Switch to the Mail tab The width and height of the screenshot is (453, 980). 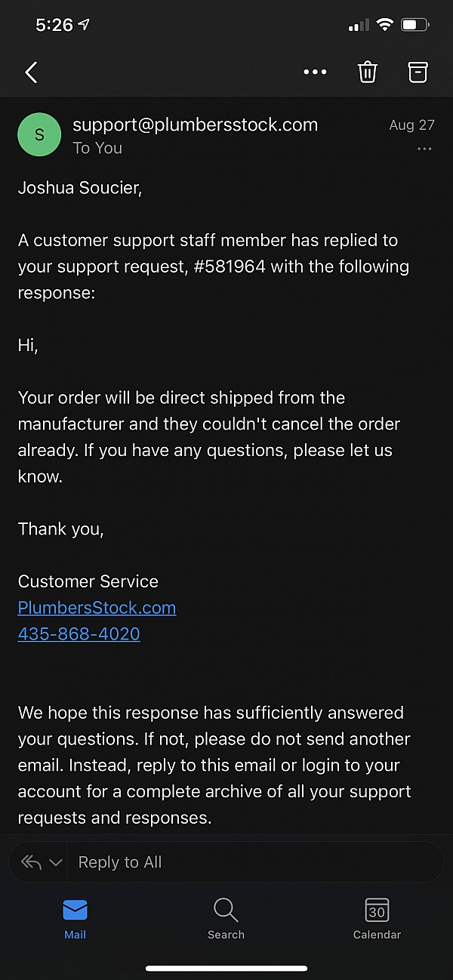(75, 918)
